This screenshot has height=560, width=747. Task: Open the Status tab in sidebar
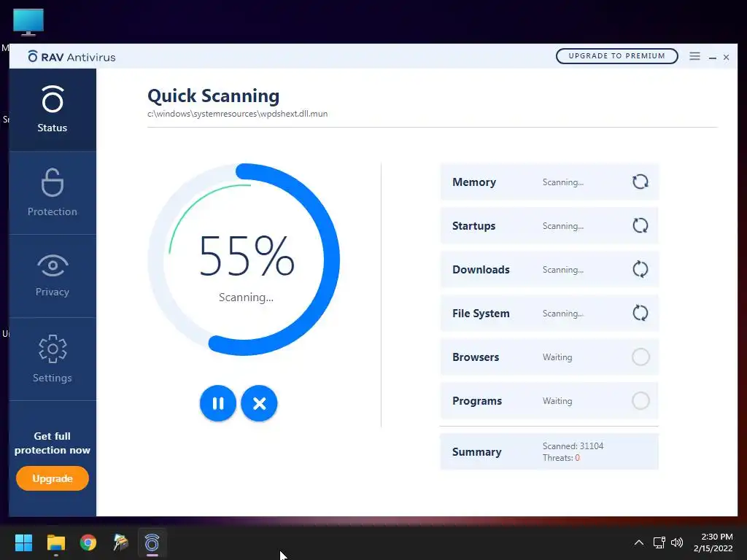click(53, 109)
